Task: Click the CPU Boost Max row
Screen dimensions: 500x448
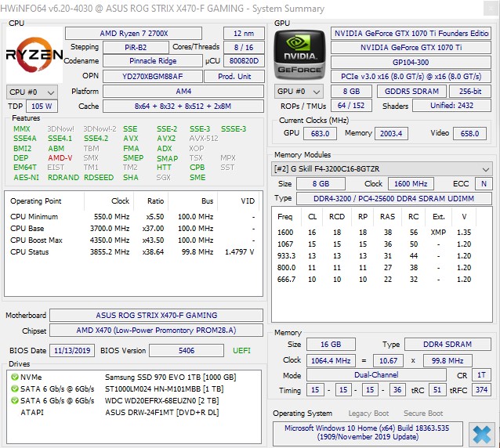Action: 133,240
